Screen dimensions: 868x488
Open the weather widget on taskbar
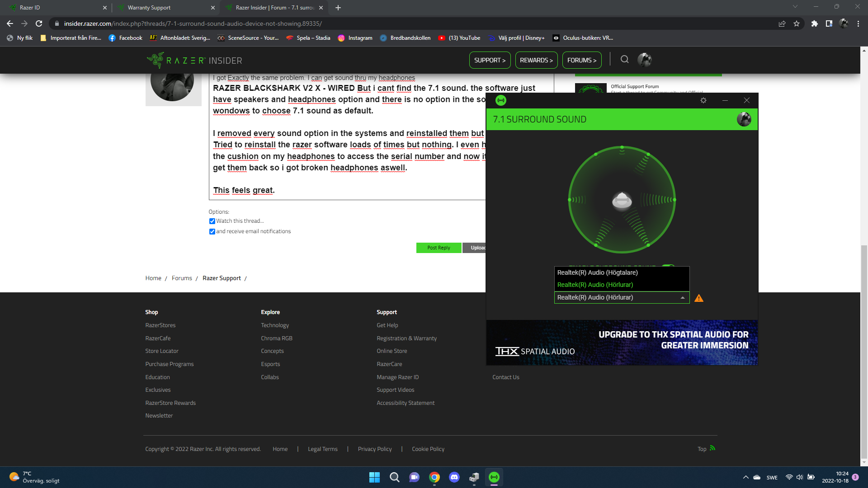point(34,477)
